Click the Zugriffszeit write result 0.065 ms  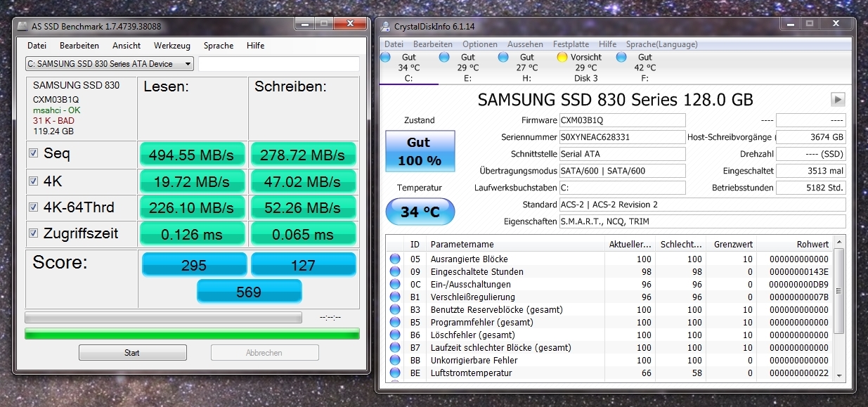[x=303, y=234]
